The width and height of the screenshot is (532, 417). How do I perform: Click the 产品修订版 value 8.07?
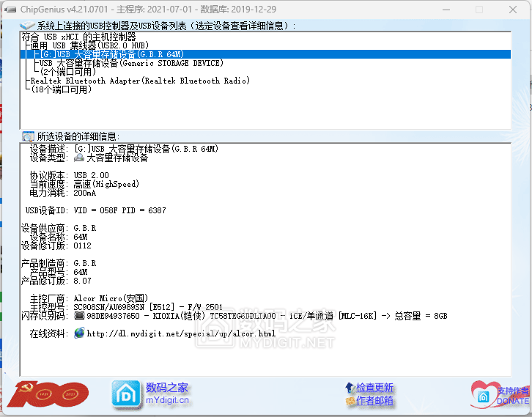coord(83,281)
